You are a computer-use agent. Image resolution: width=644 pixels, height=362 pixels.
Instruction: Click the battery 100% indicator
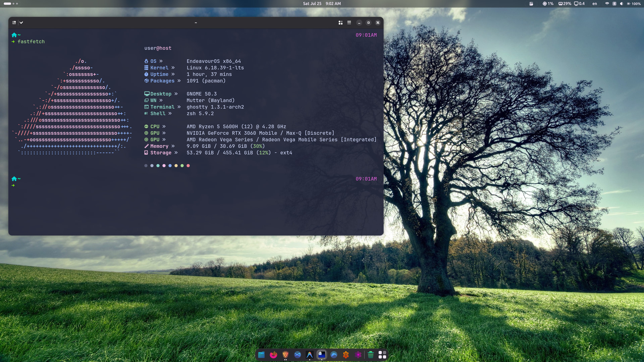point(634,4)
